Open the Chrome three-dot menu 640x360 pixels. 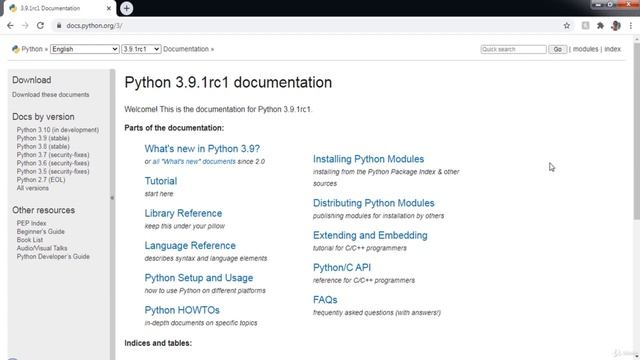coord(631,25)
